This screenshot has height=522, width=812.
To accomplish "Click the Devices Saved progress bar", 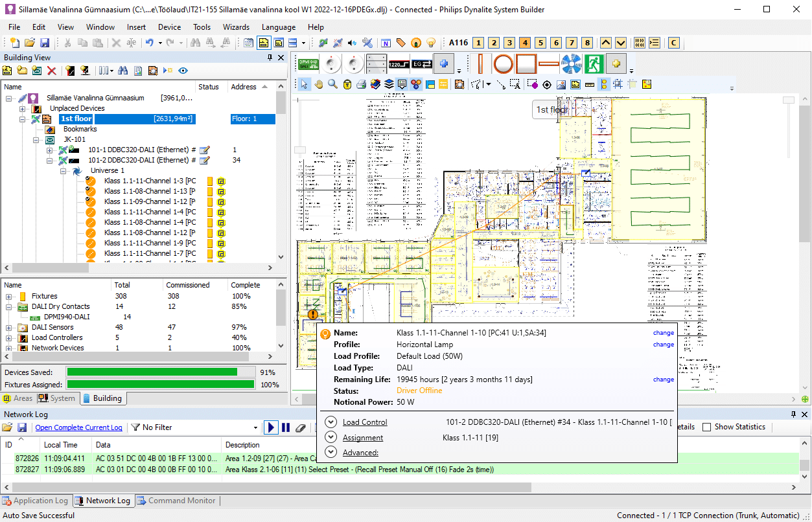I will coord(160,372).
